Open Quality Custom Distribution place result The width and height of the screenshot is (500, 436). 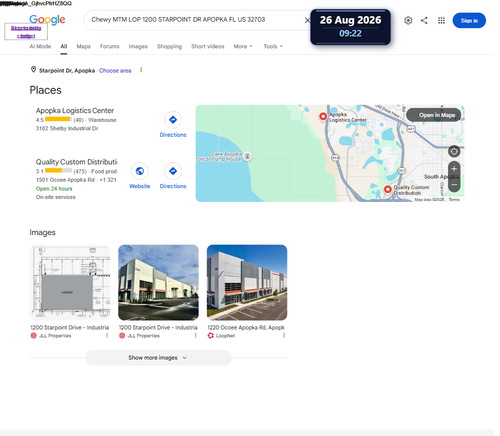pos(76,162)
